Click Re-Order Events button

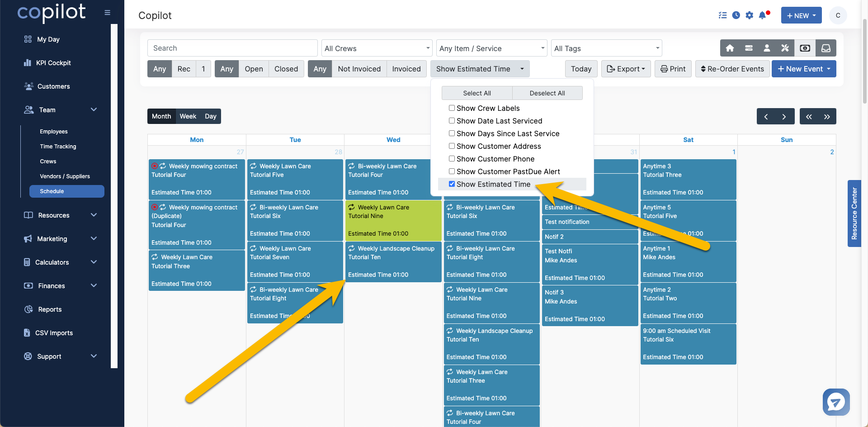pos(732,69)
